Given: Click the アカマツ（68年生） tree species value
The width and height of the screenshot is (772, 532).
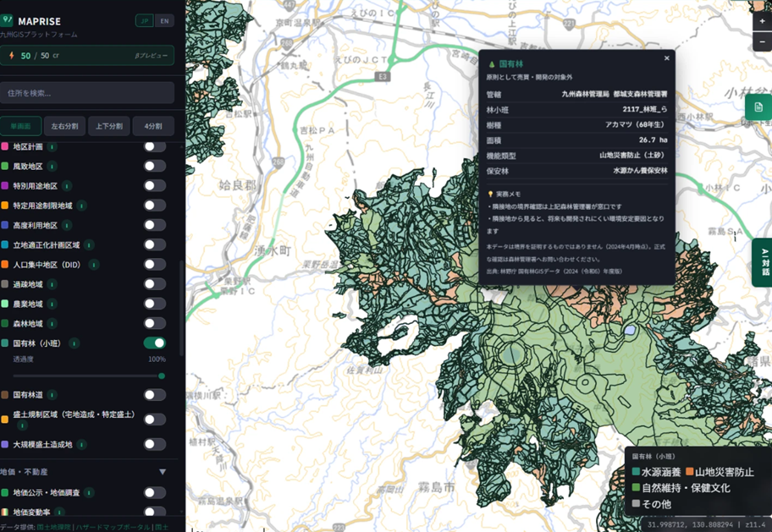Looking at the screenshot, I should coord(636,124).
